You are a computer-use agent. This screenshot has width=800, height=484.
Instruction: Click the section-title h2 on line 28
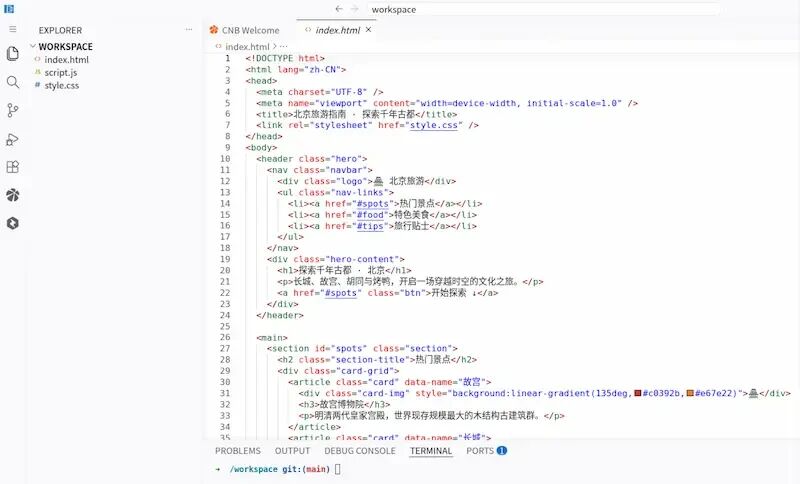377,360
